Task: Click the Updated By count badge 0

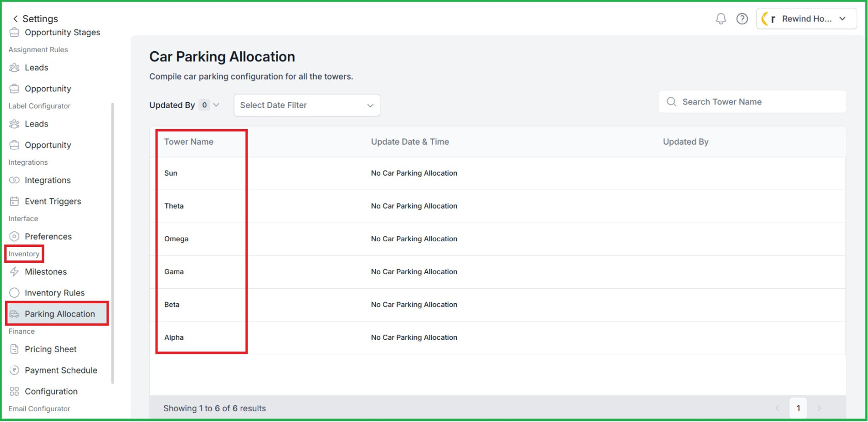Action: (x=205, y=105)
